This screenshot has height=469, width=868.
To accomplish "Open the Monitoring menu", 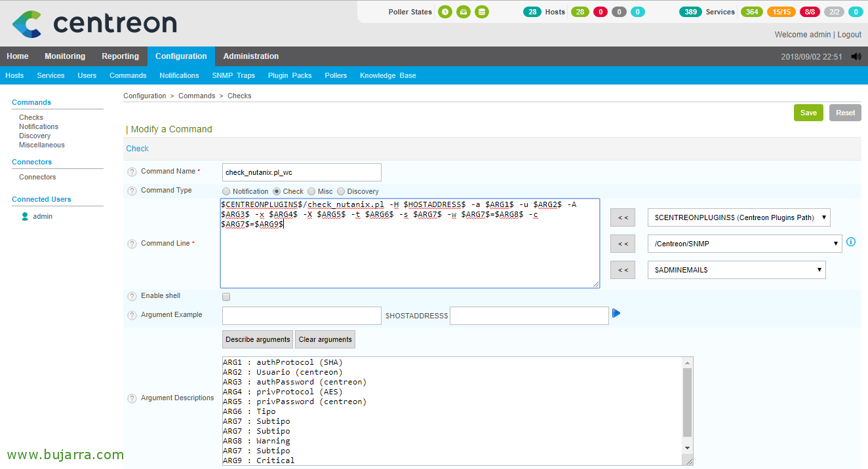I will [x=65, y=56].
